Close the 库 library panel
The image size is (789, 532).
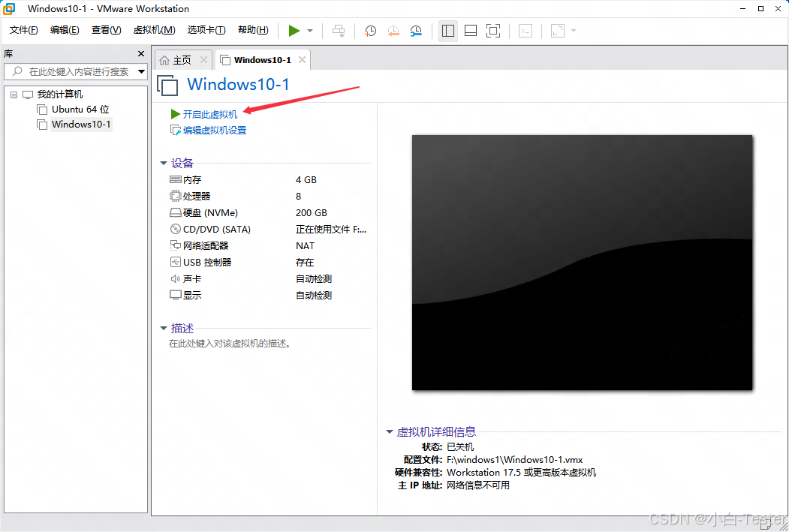(x=141, y=54)
